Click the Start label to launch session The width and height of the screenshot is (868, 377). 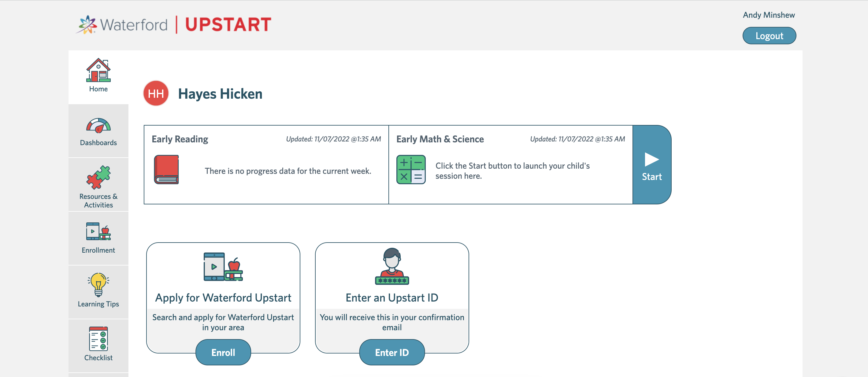click(x=652, y=177)
